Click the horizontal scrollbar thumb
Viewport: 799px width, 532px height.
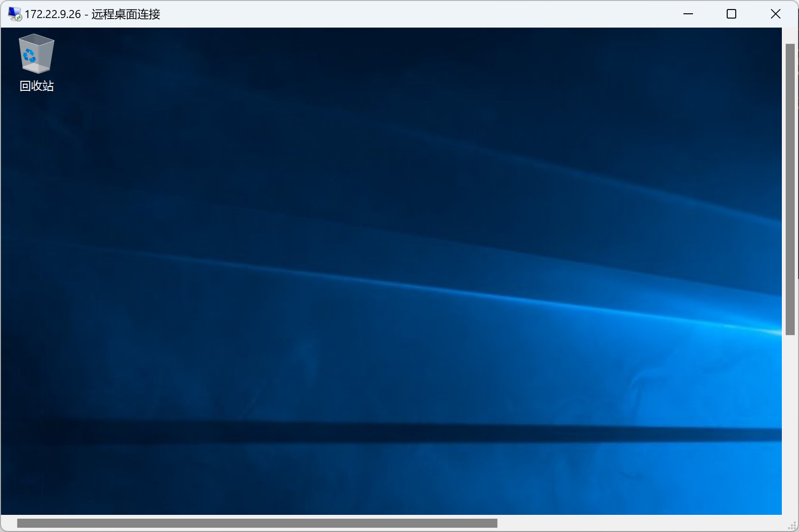coord(257,523)
